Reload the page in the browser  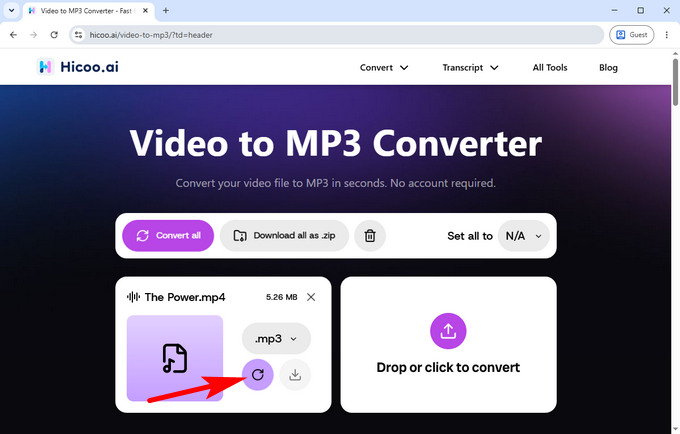click(54, 35)
